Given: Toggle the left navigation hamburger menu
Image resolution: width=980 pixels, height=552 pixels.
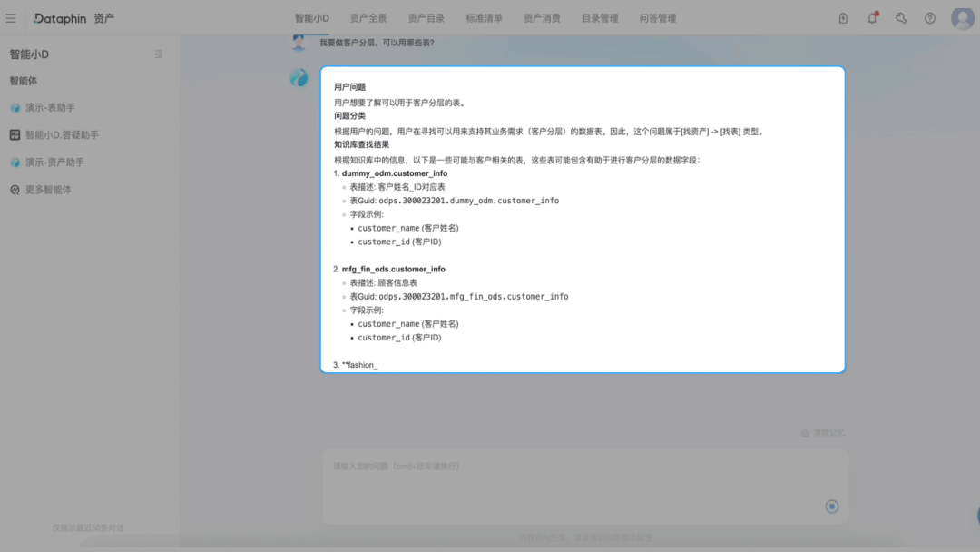Looking at the screenshot, I should tap(12, 17).
